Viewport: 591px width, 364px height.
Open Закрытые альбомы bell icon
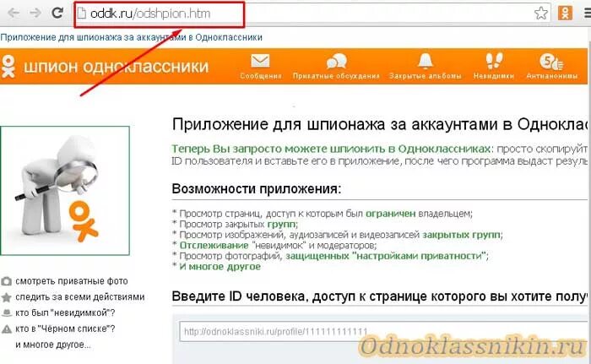426,61
